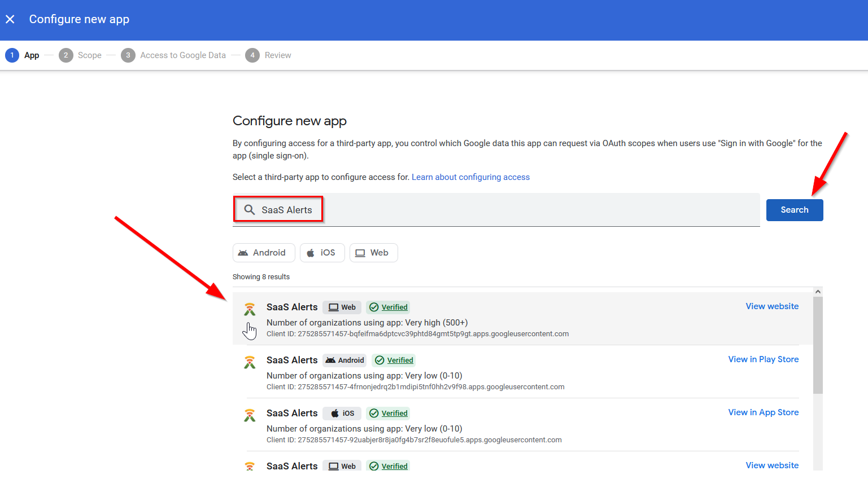
Task: Toggle the Android platform filter
Action: coord(264,252)
